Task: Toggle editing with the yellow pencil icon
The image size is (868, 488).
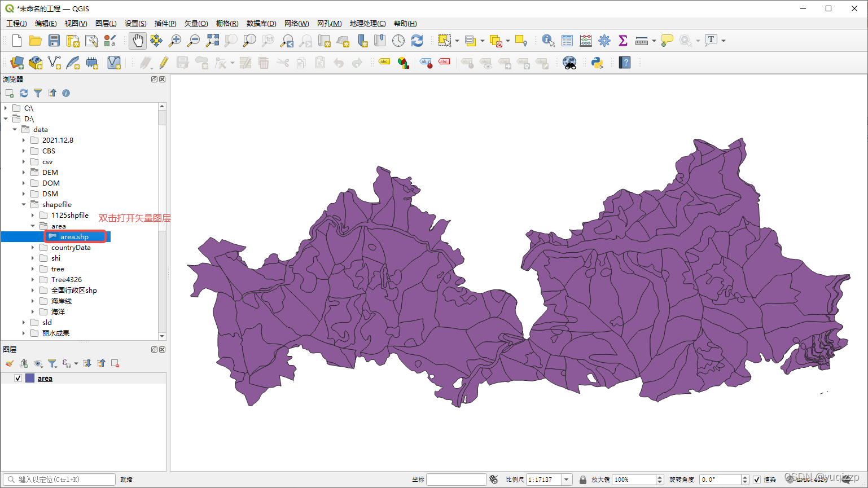Action: click(164, 63)
